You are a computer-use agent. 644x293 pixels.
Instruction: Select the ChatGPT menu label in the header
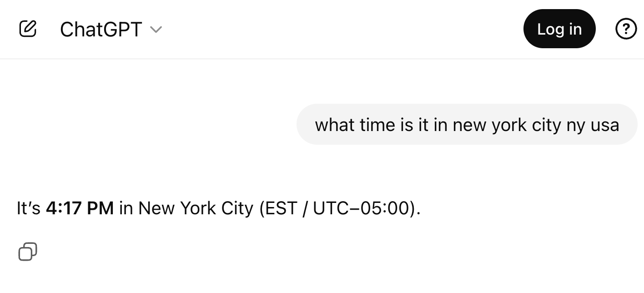(101, 29)
